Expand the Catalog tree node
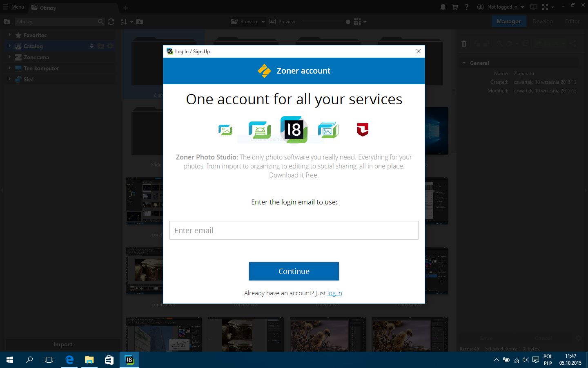This screenshot has height=368, width=588. click(9, 46)
